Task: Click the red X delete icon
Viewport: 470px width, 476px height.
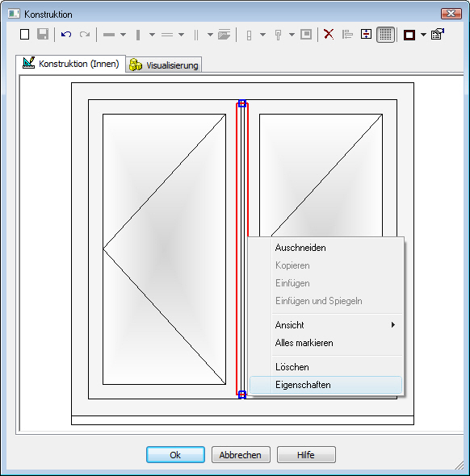Action: pyautogui.click(x=329, y=35)
